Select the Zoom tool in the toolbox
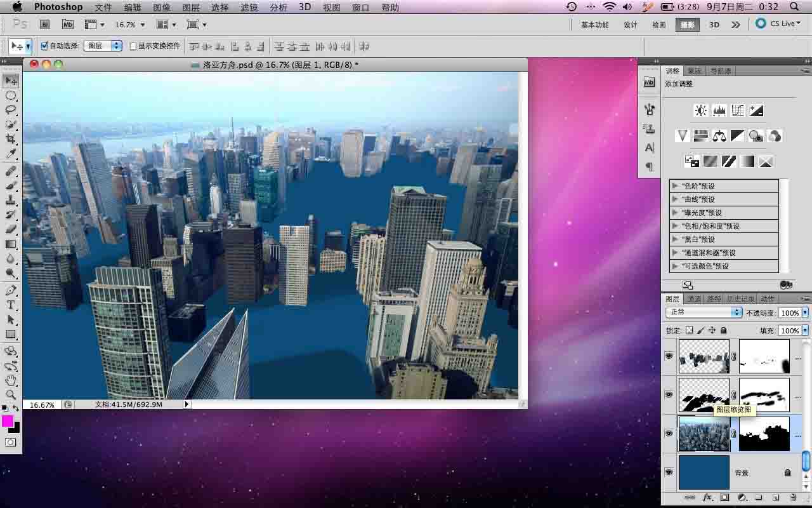 [x=11, y=395]
